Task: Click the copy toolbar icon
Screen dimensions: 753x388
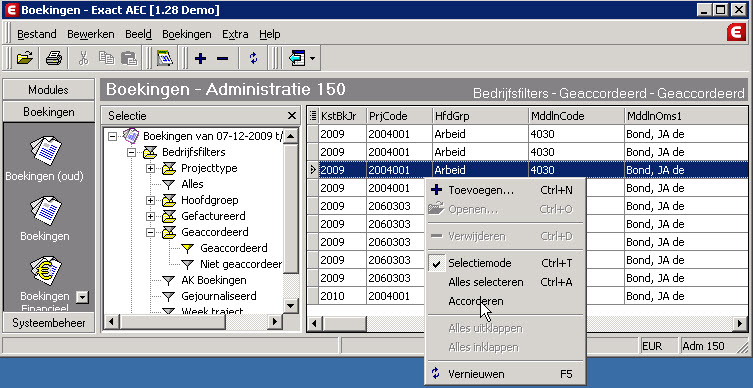Action: point(106,59)
